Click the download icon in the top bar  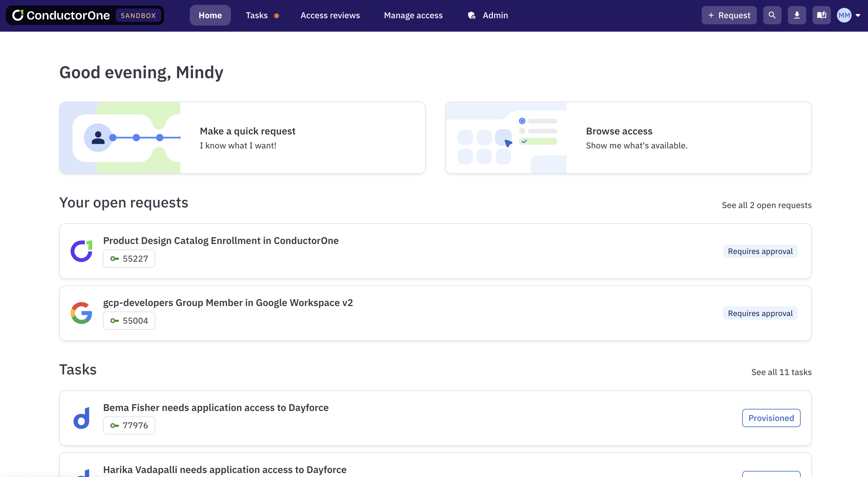point(797,15)
